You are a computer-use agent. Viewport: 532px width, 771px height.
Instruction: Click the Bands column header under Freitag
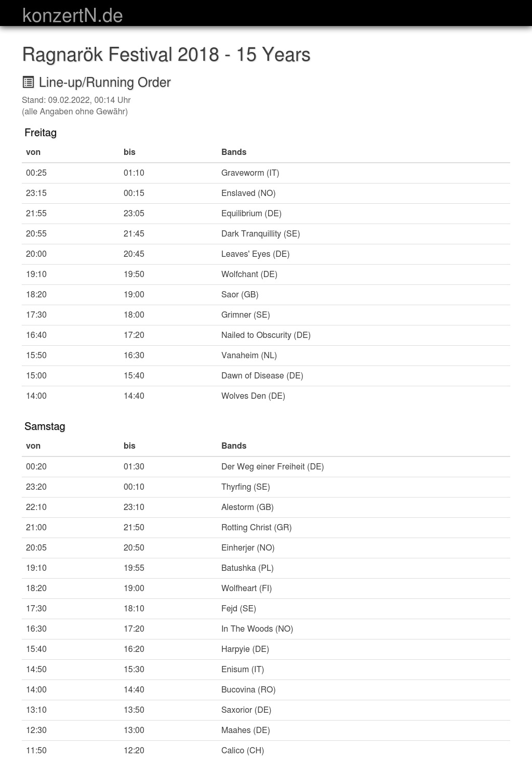pyautogui.click(x=234, y=152)
